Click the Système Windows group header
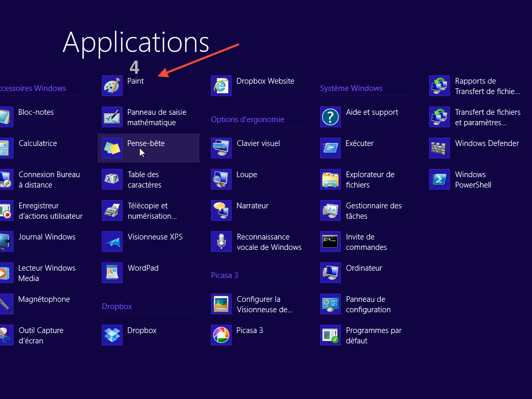This screenshot has height=399, width=532. pos(351,88)
